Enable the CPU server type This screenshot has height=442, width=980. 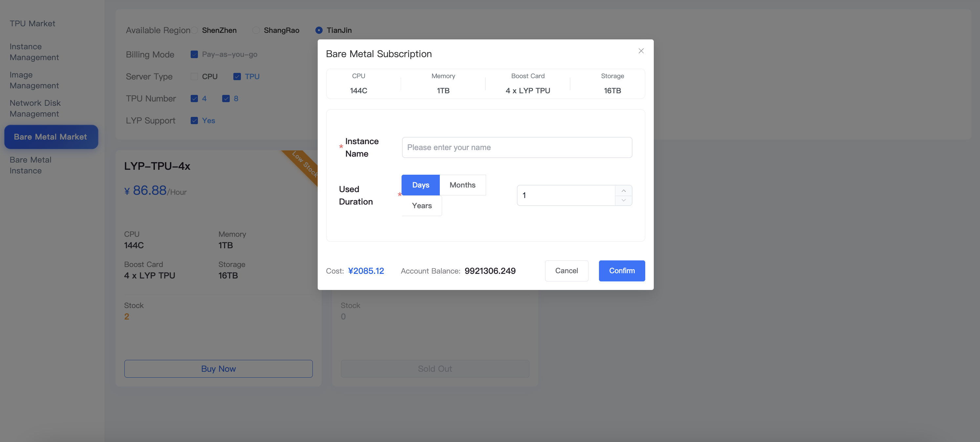coord(194,76)
